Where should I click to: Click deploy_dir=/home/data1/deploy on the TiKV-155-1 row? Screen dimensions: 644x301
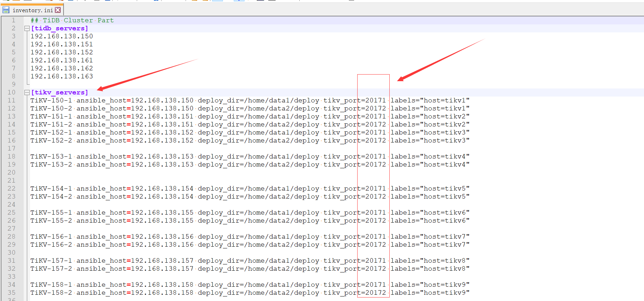259,213
